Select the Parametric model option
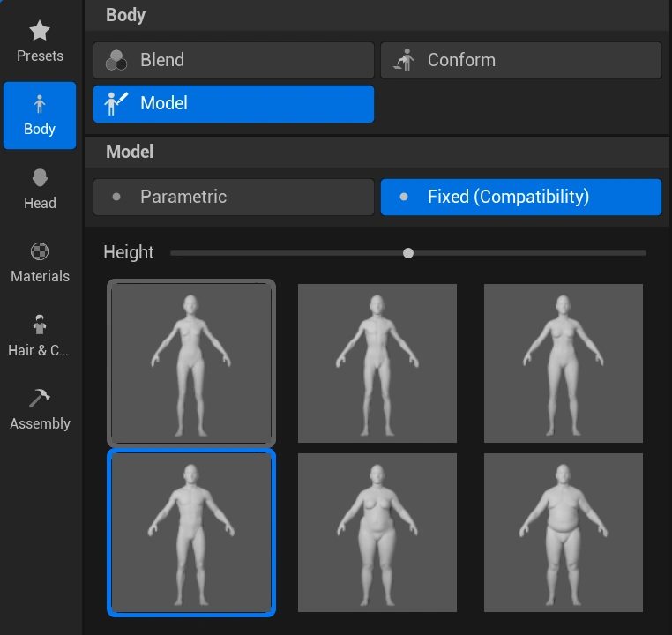Viewport: 672px width, 635px height. [234, 197]
